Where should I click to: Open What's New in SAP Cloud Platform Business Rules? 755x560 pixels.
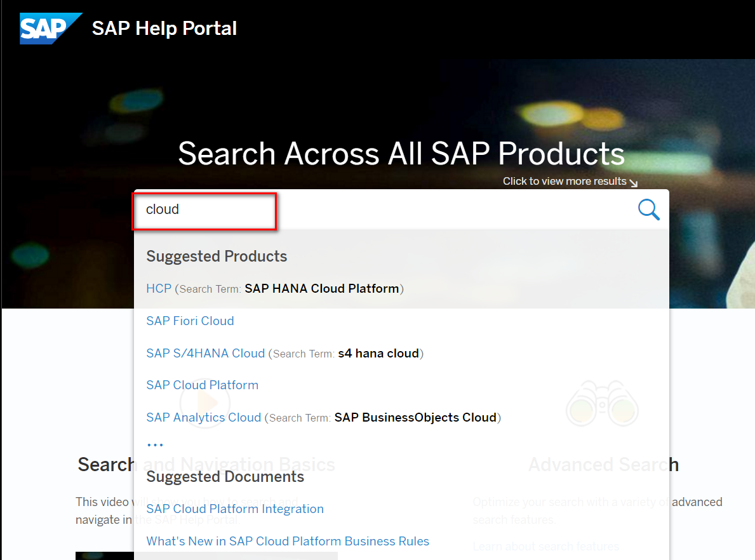pos(288,541)
